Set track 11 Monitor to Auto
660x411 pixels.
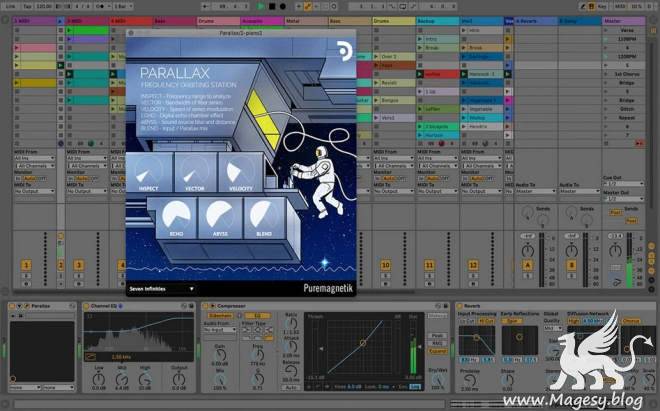(x=433, y=179)
